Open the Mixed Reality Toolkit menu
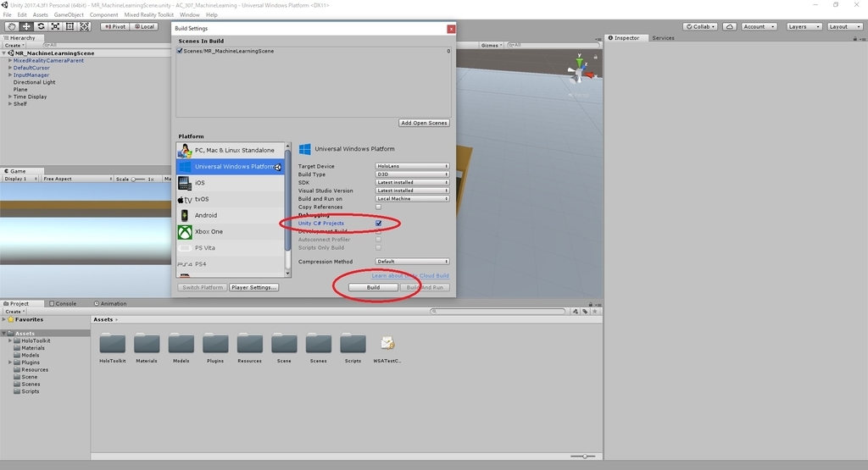 [148, 15]
